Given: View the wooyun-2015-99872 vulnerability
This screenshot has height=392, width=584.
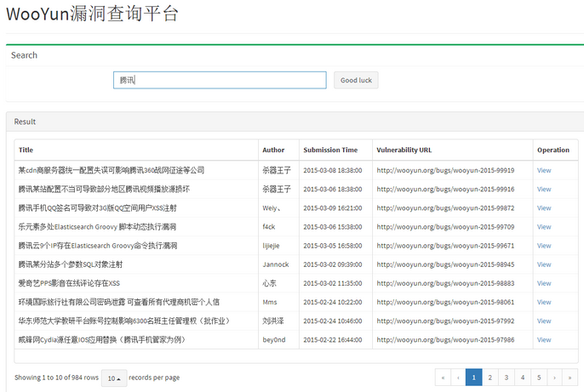Looking at the screenshot, I should (544, 207).
